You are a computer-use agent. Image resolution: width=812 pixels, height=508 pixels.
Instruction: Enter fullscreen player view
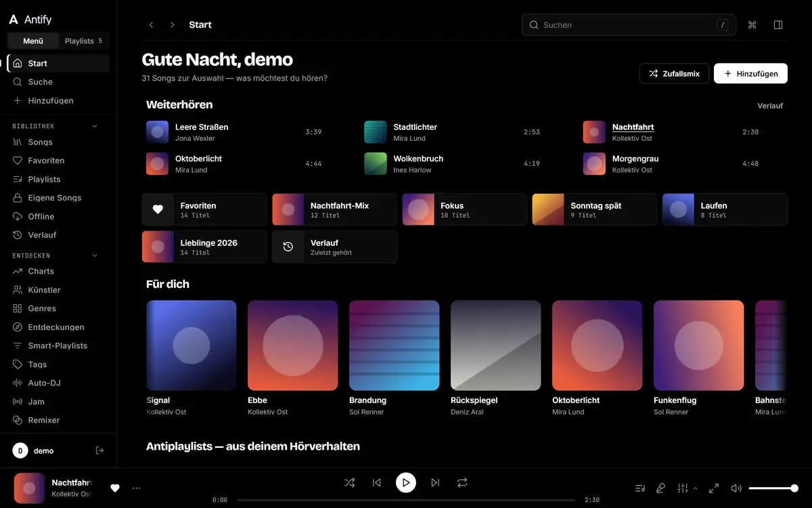click(x=714, y=488)
